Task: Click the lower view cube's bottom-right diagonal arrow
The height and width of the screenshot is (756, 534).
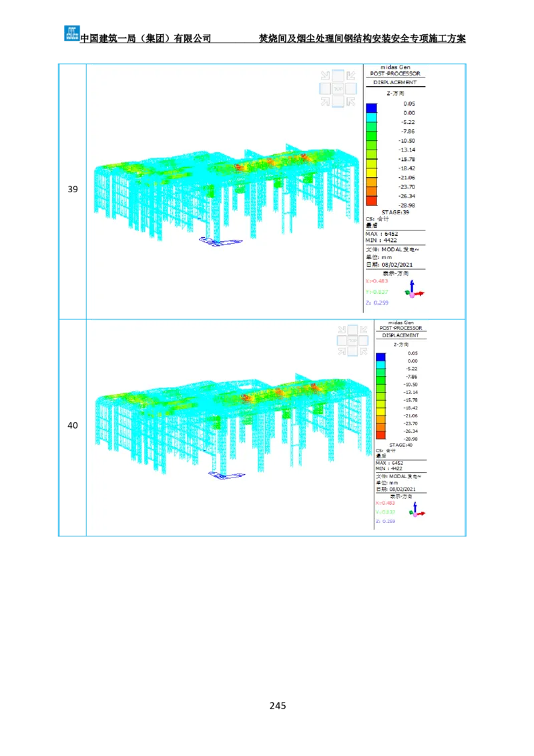Action: pos(364,351)
